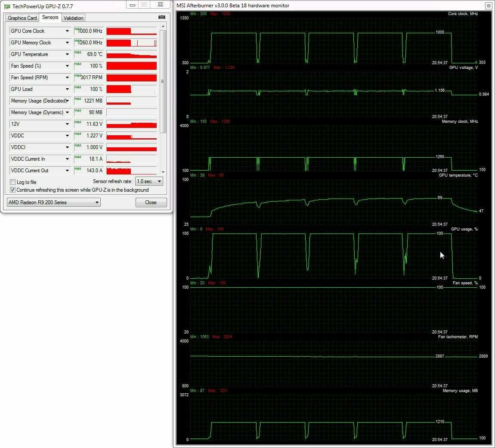This screenshot has width=495, height=448.
Task: Open the GPU Core Clock sensor dropdown
Action: [x=67, y=31]
